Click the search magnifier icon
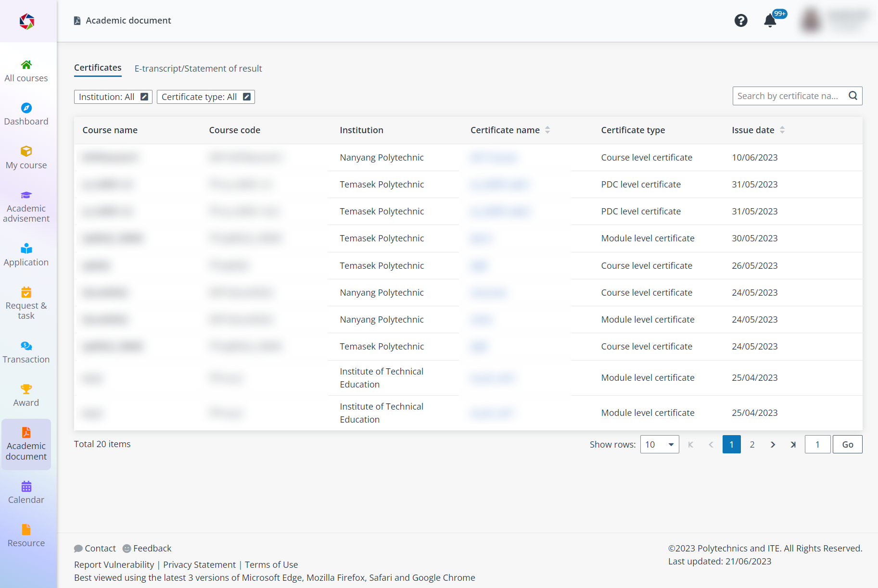 (x=853, y=96)
